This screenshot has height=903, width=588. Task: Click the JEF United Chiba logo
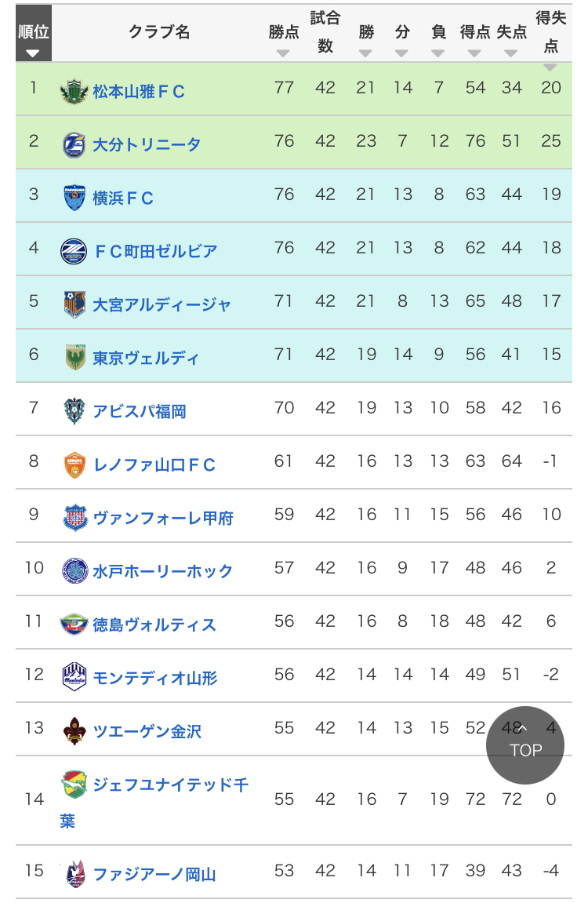[x=74, y=784]
